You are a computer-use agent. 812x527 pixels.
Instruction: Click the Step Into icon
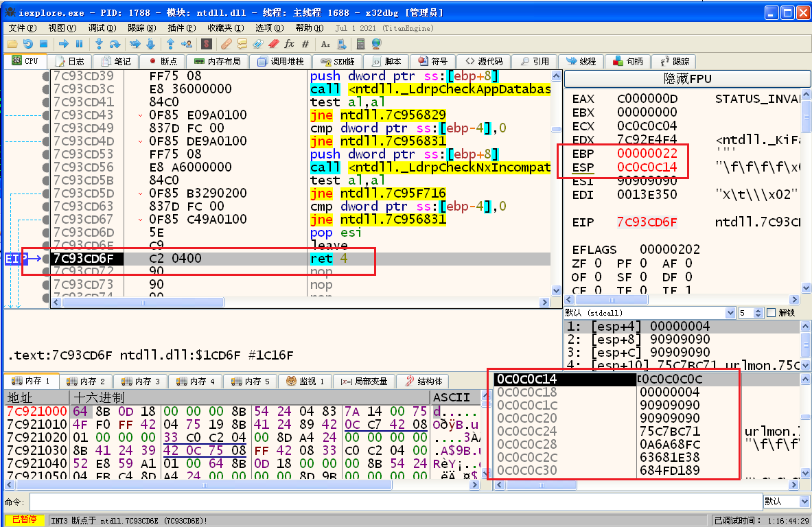click(100, 44)
